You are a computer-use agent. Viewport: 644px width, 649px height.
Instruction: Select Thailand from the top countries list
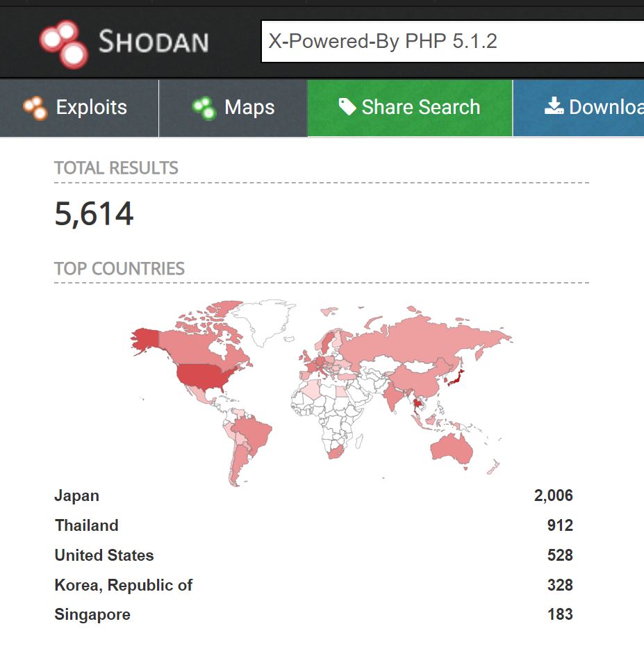tap(87, 526)
